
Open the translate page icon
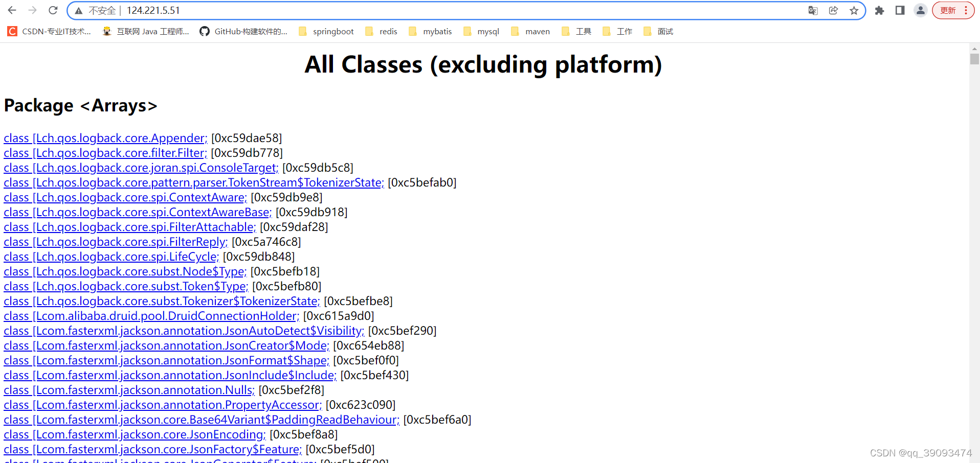(x=813, y=11)
